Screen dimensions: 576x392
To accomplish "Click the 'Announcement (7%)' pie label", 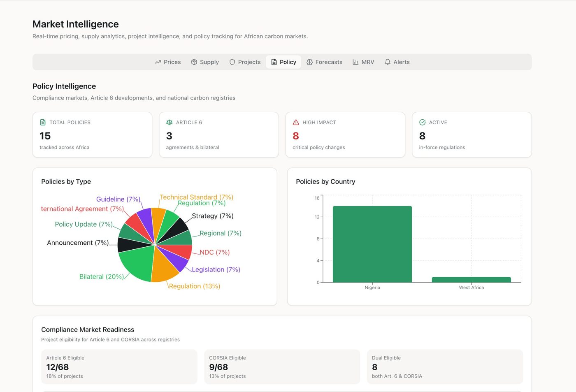I will 78,243.
